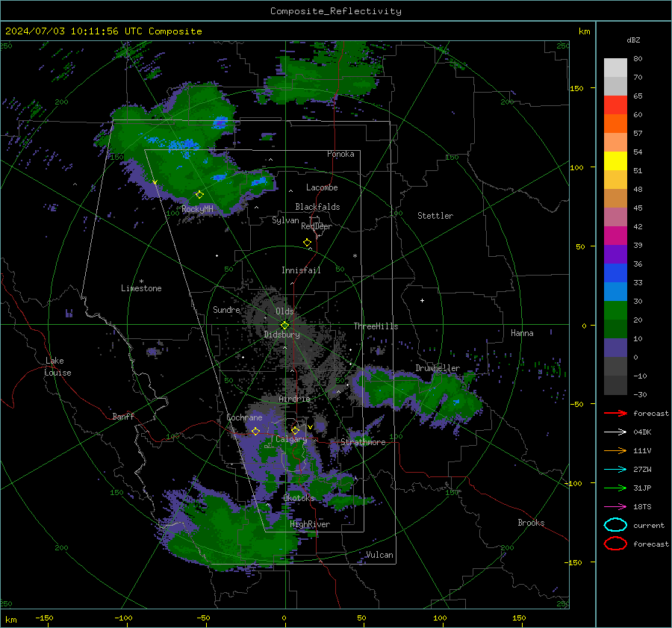Click the cyan 27ZW legend arrow
Screen dimensions: 672x628
coord(615,470)
